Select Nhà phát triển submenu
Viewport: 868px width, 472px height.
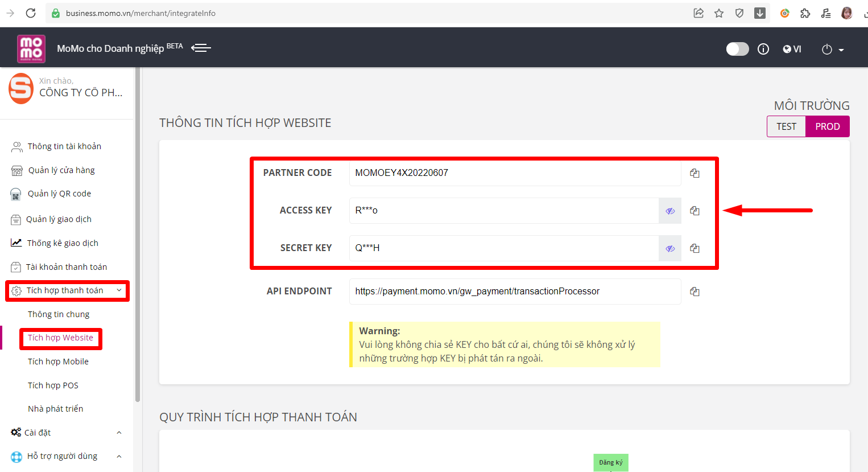tap(55, 409)
